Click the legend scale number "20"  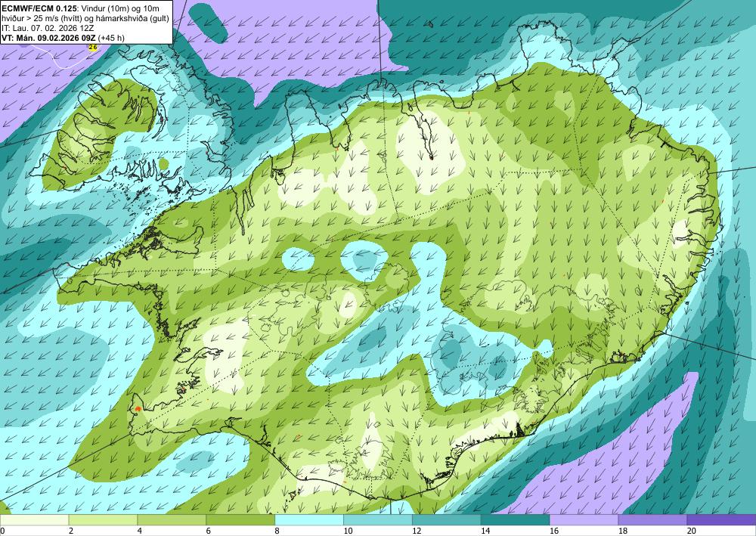pos(692,531)
